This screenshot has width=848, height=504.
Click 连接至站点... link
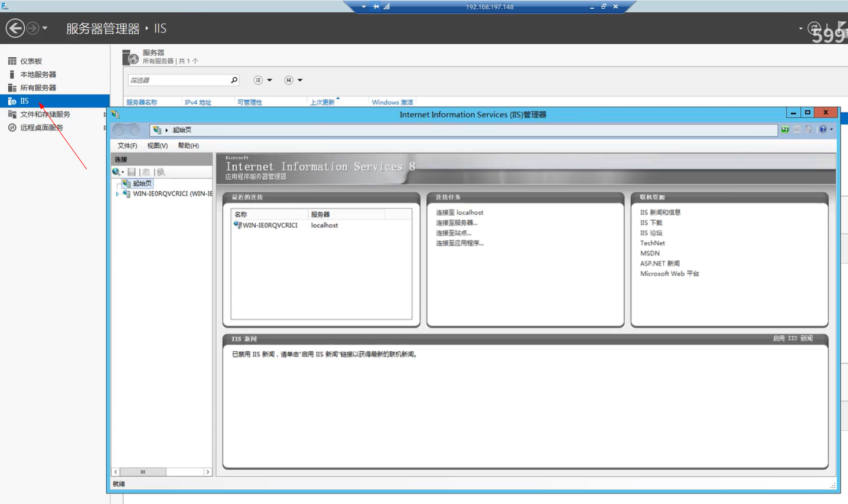click(x=454, y=233)
